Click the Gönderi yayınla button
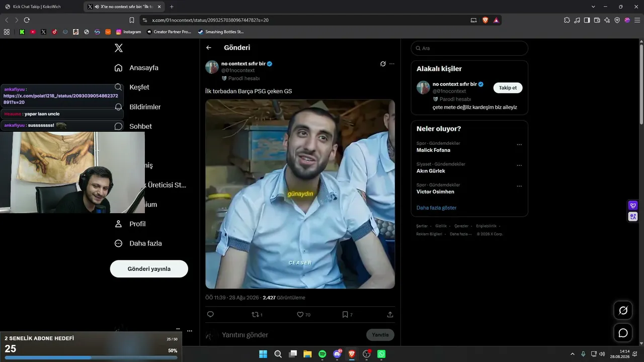Screen dimensions: 644x362 click(x=149, y=268)
